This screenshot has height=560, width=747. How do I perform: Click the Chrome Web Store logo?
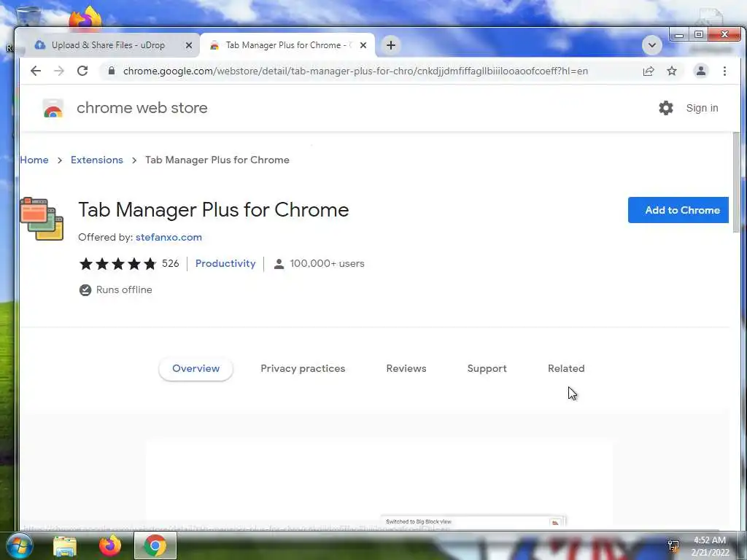click(x=53, y=108)
